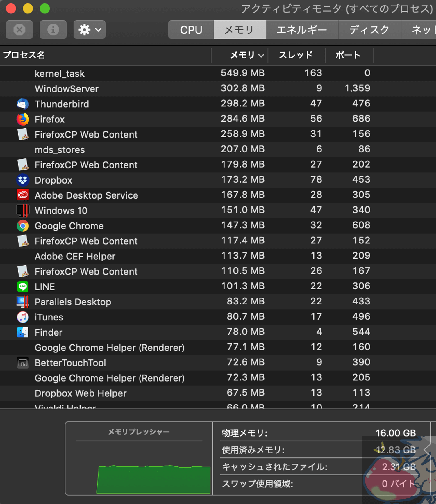The height and width of the screenshot is (504, 436).
Task: Click the Windows 10 process name
Action: 61,211
